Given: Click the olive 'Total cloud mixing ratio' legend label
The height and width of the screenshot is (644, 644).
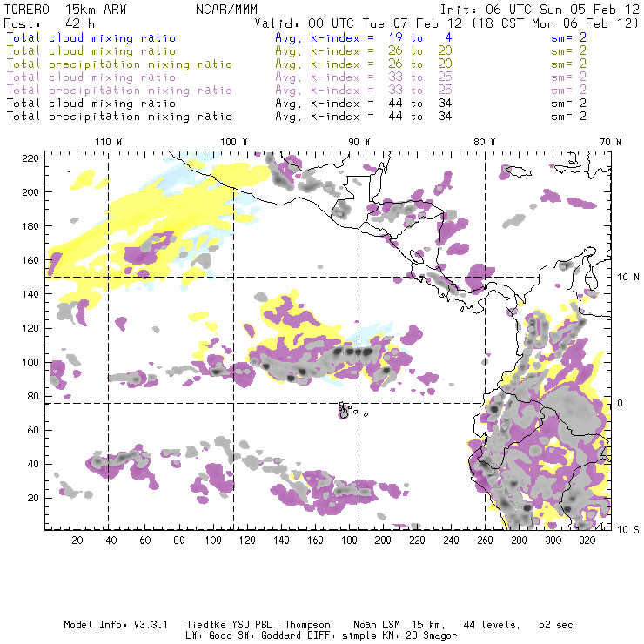Looking at the screenshot, I should (91, 51).
